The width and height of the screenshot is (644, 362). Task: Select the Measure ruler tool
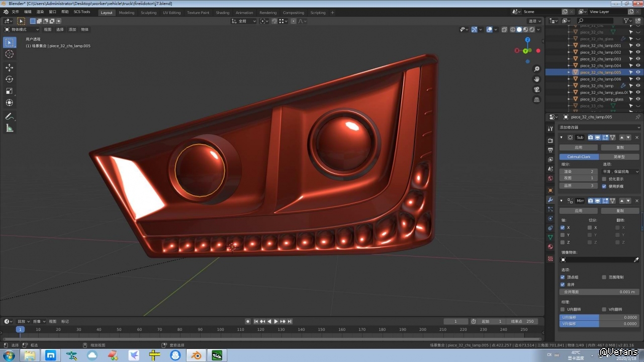tap(10, 129)
